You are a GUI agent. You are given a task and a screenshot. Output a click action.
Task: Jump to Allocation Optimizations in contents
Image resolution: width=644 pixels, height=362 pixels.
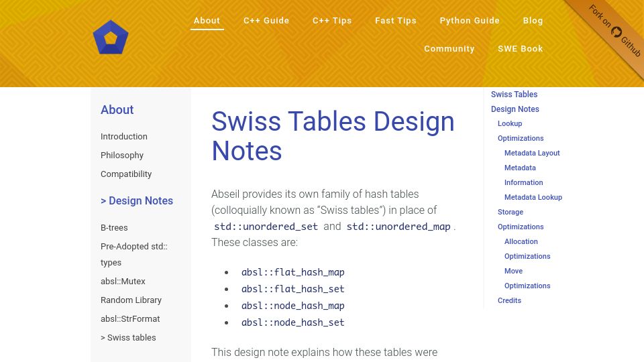pos(527,249)
